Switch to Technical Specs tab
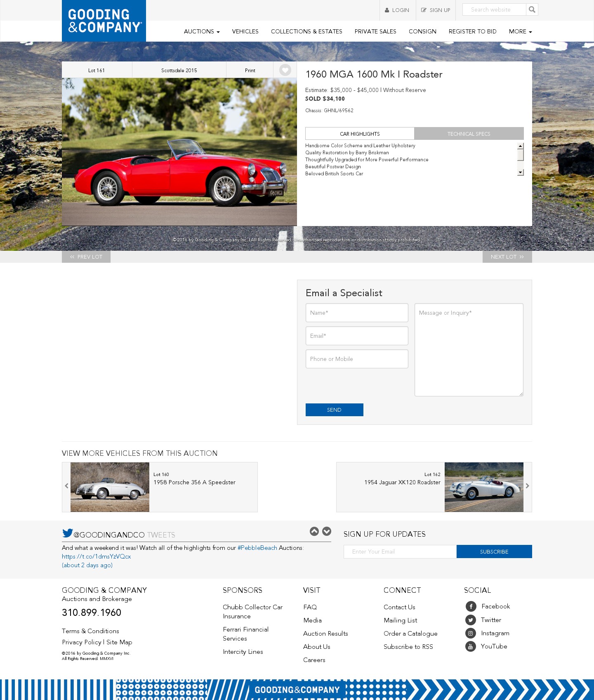The height and width of the screenshot is (700, 594). click(469, 134)
